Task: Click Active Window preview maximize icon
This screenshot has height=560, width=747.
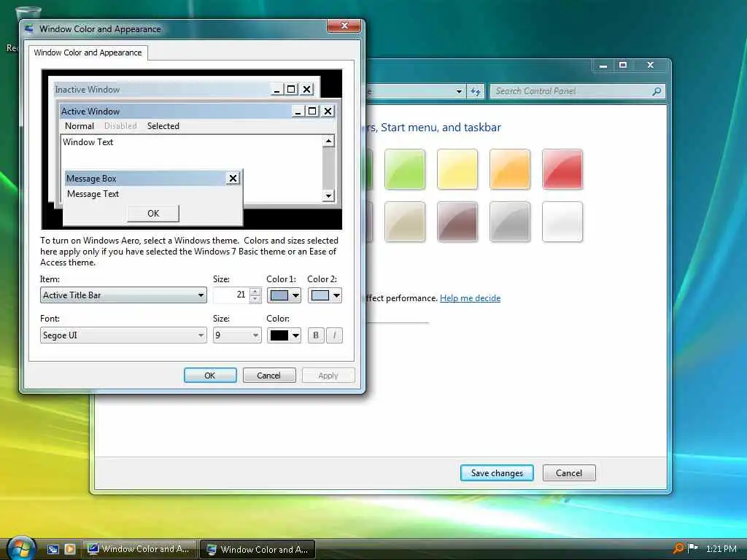Action: (312, 111)
